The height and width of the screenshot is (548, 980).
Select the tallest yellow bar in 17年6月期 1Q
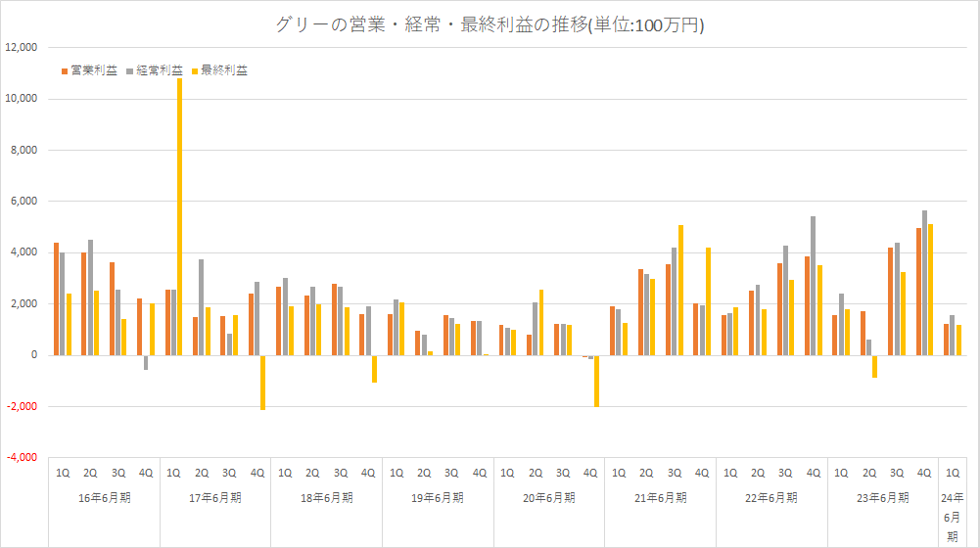point(179,215)
